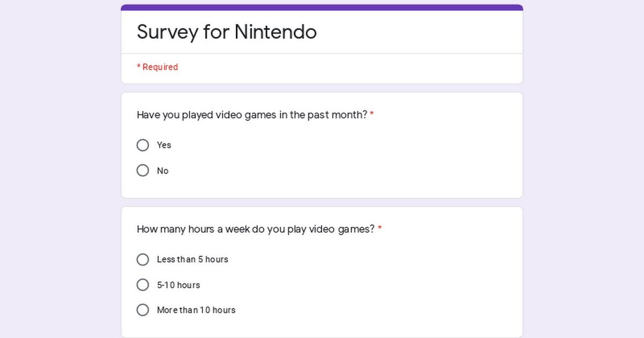Screen dimensions: 644x338
Task: Click the red asterisk after the hours question
Action: pyautogui.click(x=380, y=229)
